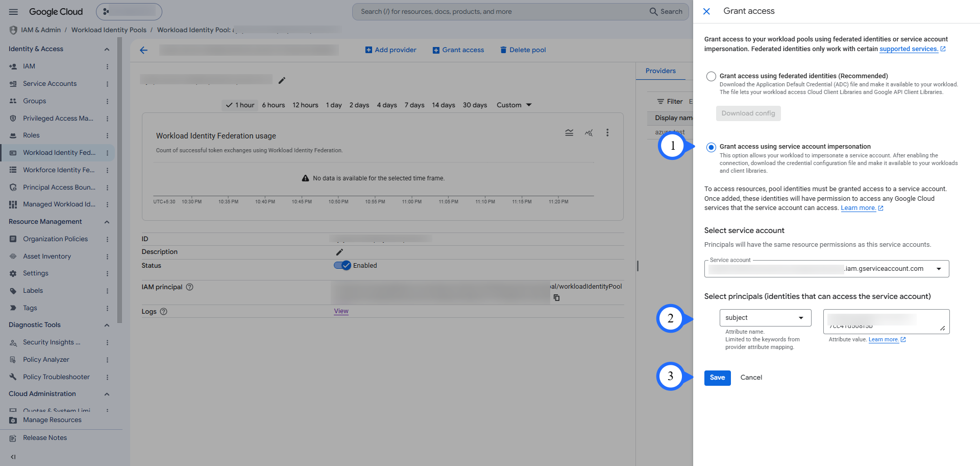Click the Filter icon in Providers
This screenshot has height=466, width=980.
660,102
